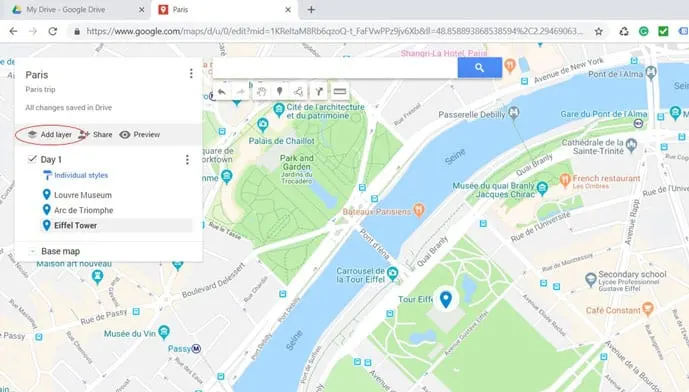This screenshot has width=689, height=392.
Task: Click the browser address bar URL
Action: (335, 31)
